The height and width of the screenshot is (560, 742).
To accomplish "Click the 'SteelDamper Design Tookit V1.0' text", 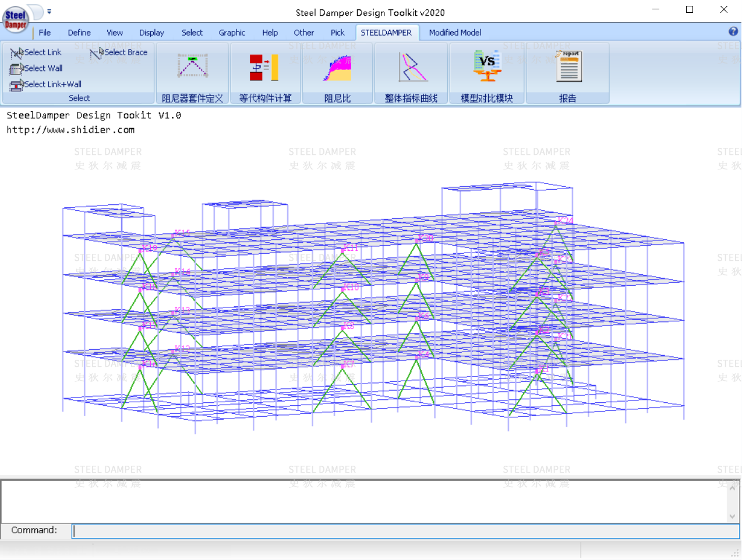I will pos(94,115).
